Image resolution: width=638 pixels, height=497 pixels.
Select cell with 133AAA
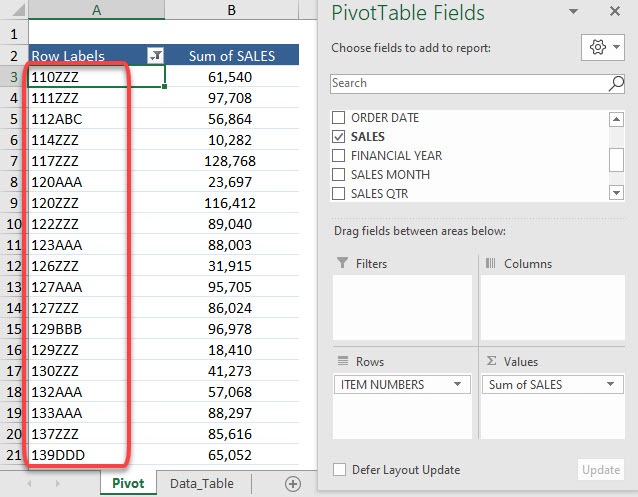click(x=96, y=413)
